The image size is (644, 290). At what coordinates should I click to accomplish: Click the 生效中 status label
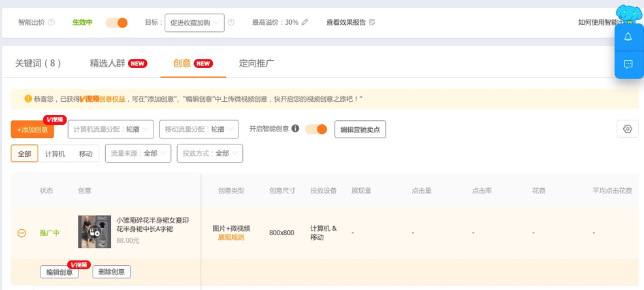[82, 23]
